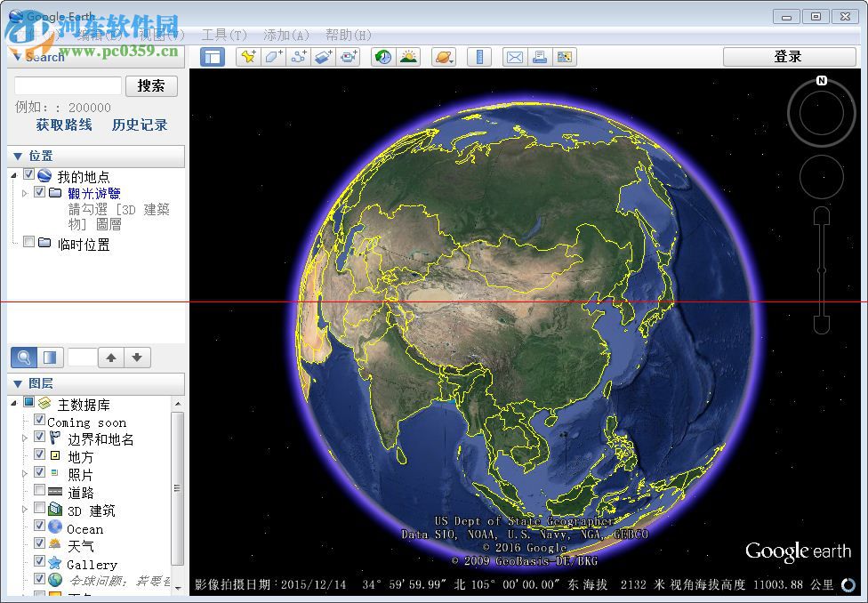Expand the 边界和地名 layer group
This screenshot has height=603, width=868.
24,437
